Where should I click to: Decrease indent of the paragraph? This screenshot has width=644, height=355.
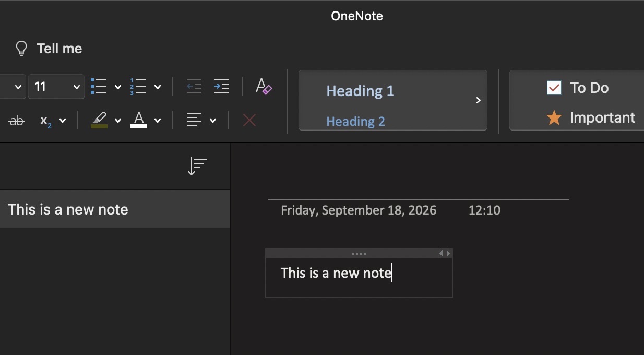(194, 87)
